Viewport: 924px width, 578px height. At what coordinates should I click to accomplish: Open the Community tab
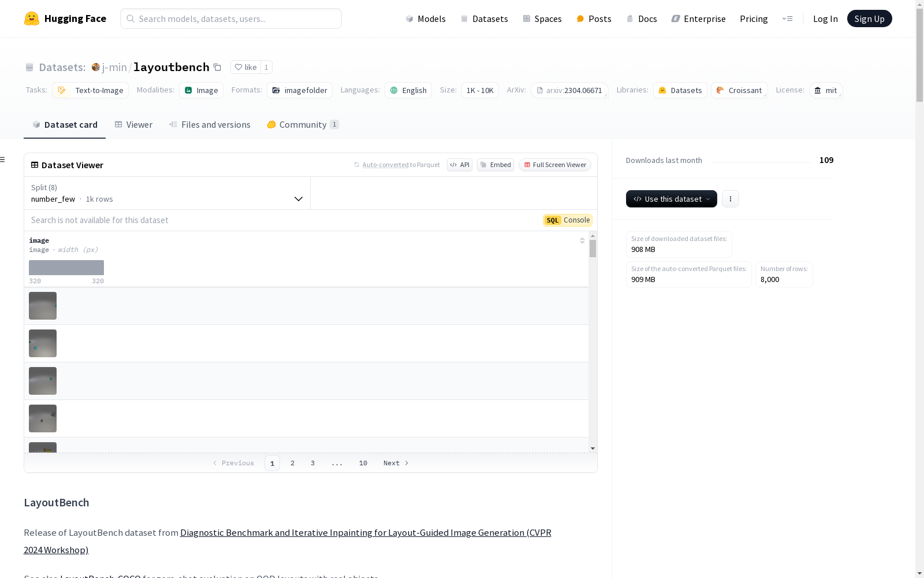point(303,124)
